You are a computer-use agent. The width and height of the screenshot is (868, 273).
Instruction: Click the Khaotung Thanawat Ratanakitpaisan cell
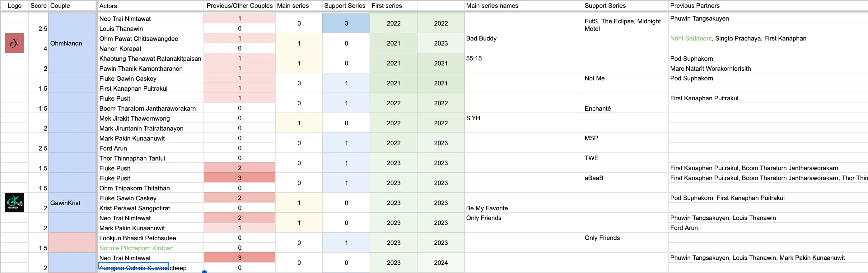(x=150, y=58)
